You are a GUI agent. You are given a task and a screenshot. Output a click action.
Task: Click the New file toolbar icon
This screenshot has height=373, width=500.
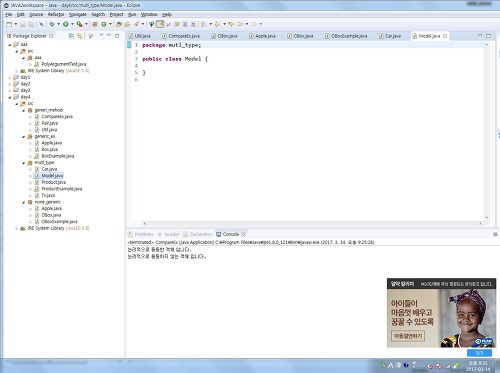tap(9, 24)
